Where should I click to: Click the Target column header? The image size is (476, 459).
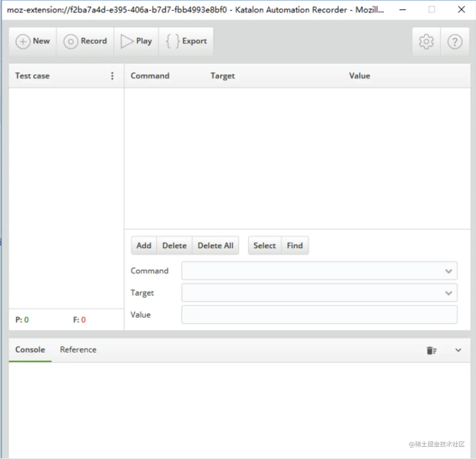tap(222, 76)
